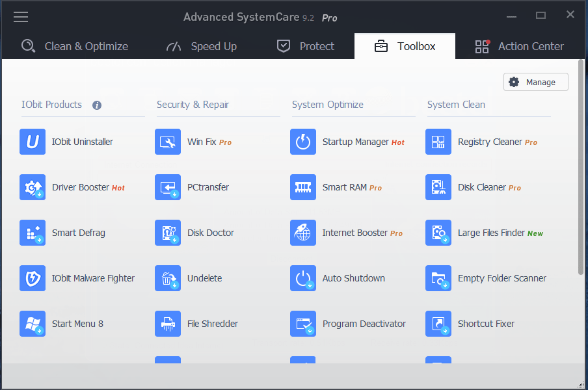Launch Registry Cleaner
588x390 pixels.
(491, 142)
